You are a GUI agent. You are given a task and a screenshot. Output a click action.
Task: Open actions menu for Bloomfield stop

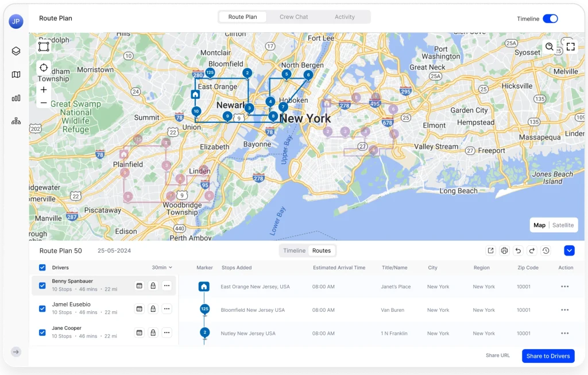pos(565,310)
